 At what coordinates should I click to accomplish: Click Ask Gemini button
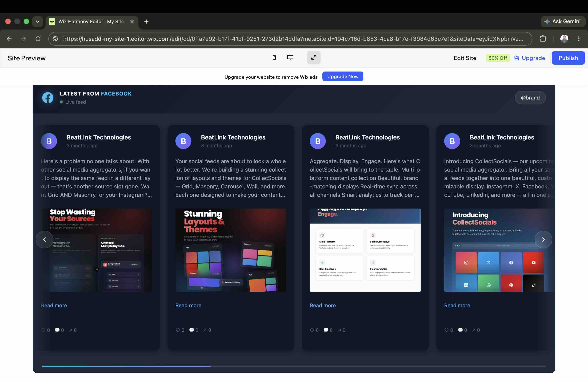click(563, 21)
